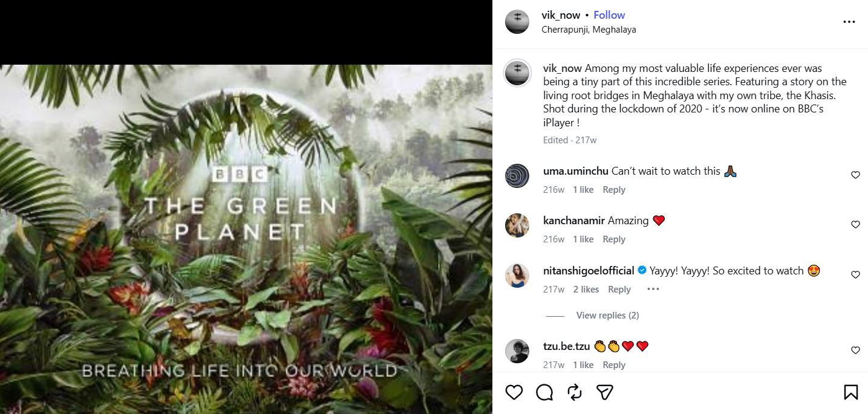View the 2 likes on nitanshigoelofficial's comment
This screenshot has height=414, width=868.
point(586,289)
